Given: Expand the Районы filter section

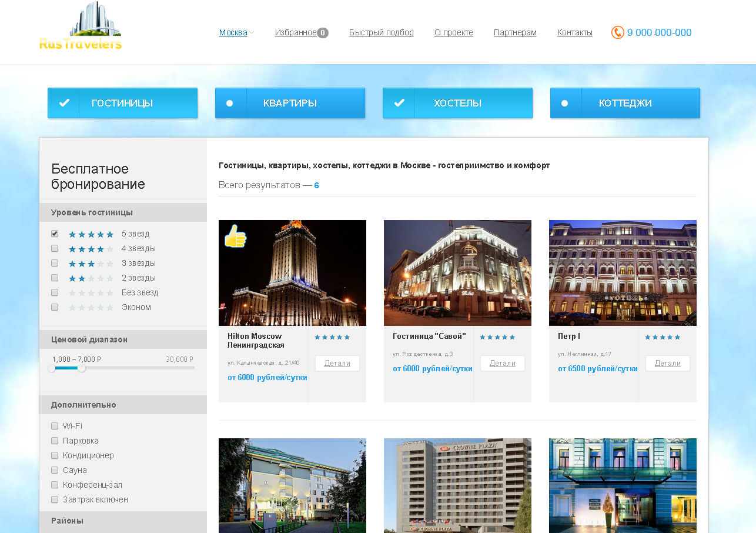Looking at the screenshot, I should [67, 521].
